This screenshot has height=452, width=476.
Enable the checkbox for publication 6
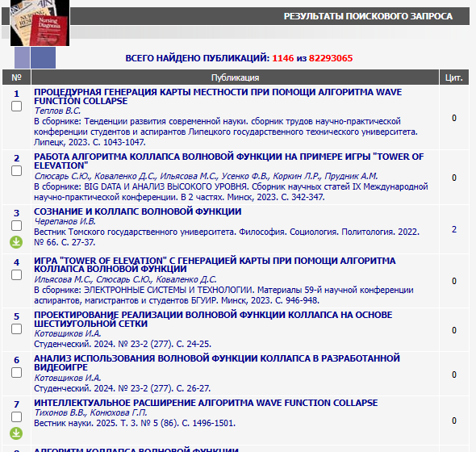coord(16,372)
